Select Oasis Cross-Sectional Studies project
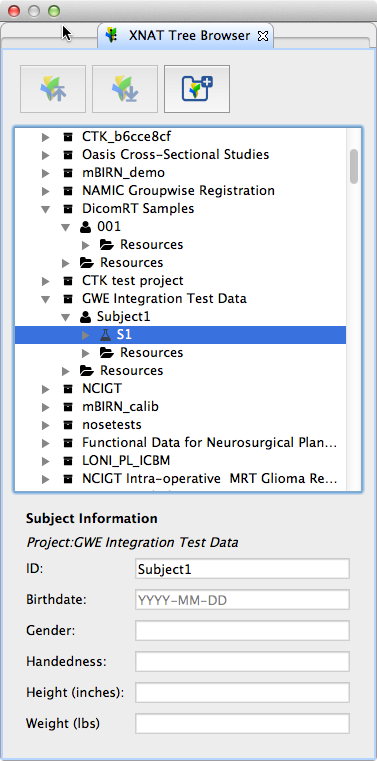The image size is (377, 761). pos(176,155)
